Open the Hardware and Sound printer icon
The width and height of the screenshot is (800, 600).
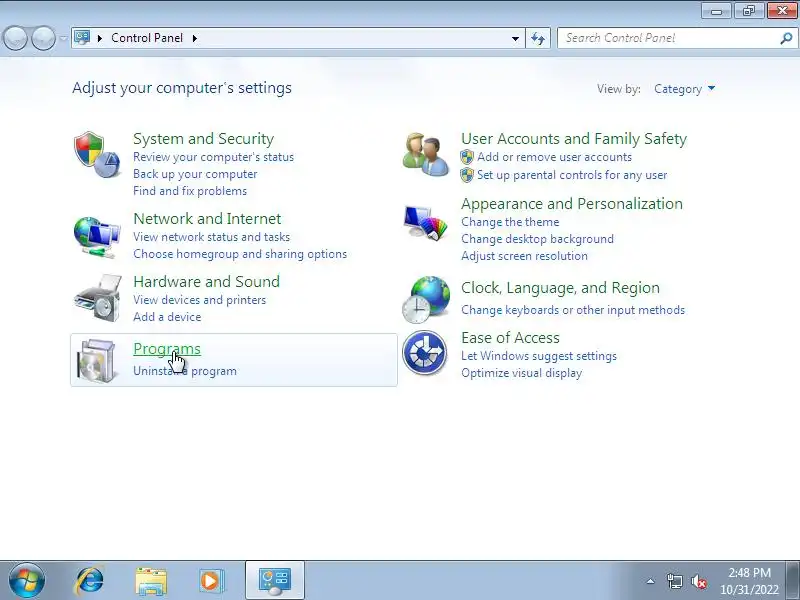click(97, 298)
